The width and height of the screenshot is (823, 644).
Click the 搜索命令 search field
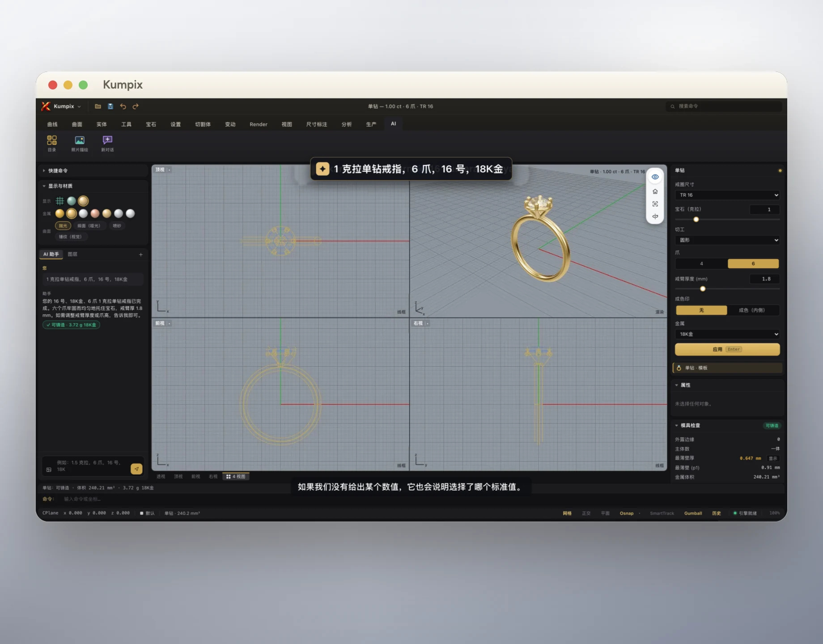click(724, 106)
